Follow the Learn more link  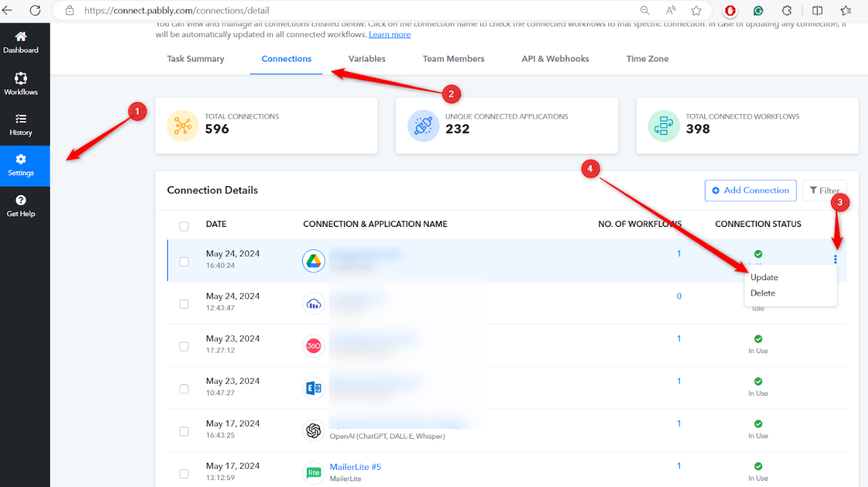389,34
